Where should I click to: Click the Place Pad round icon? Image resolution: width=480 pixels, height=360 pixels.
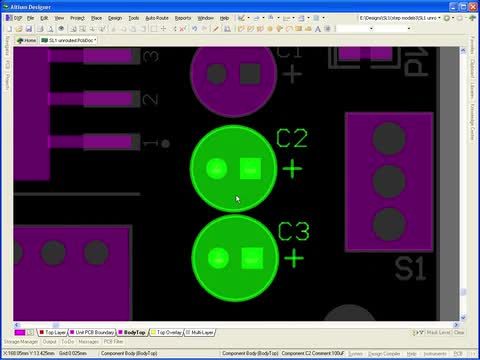point(270,29)
